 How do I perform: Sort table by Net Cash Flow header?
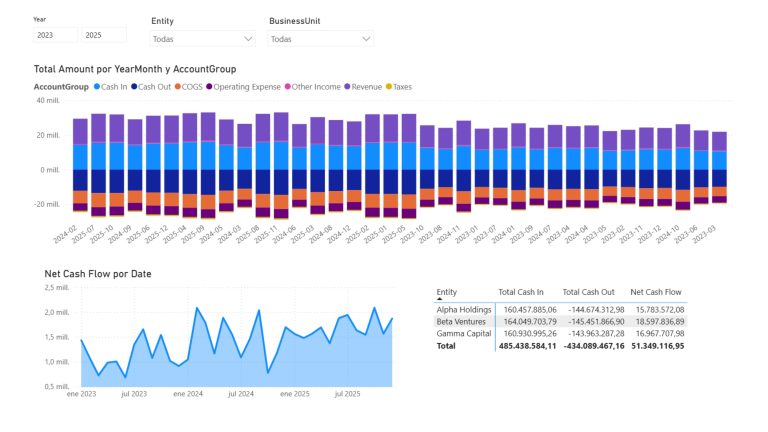(x=656, y=292)
